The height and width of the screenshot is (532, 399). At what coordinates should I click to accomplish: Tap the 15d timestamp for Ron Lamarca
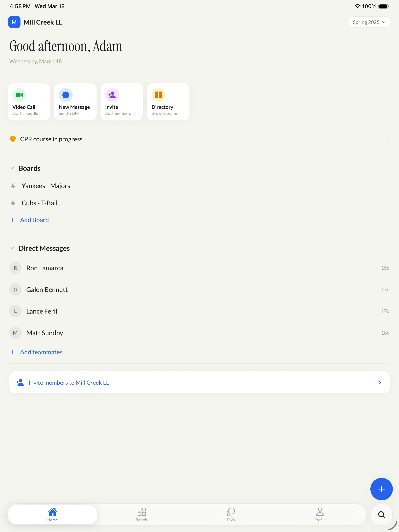pos(385,268)
